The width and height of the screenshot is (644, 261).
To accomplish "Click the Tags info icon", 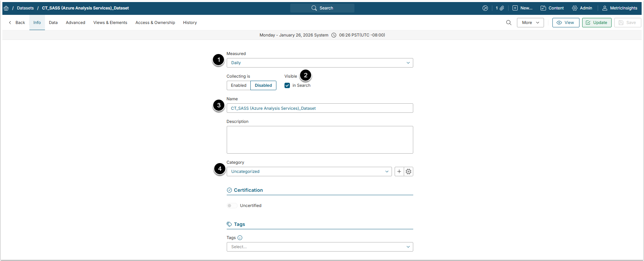I will [x=240, y=238].
